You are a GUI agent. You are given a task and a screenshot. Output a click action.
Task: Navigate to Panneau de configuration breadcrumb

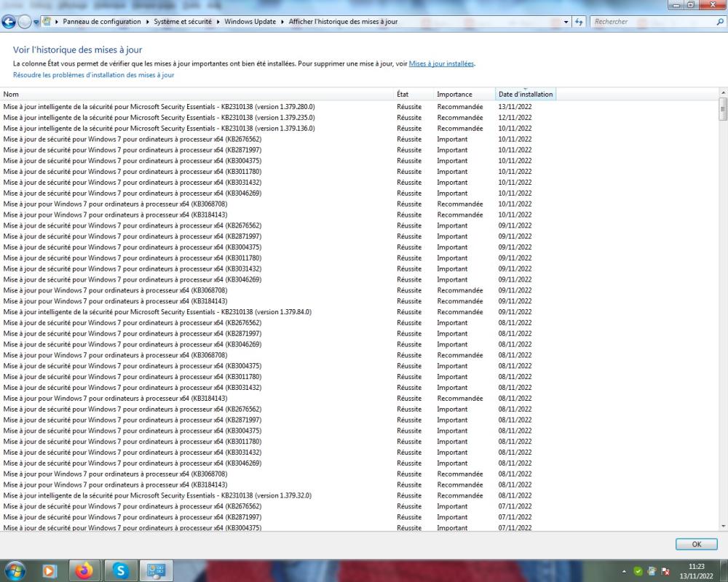point(102,21)
